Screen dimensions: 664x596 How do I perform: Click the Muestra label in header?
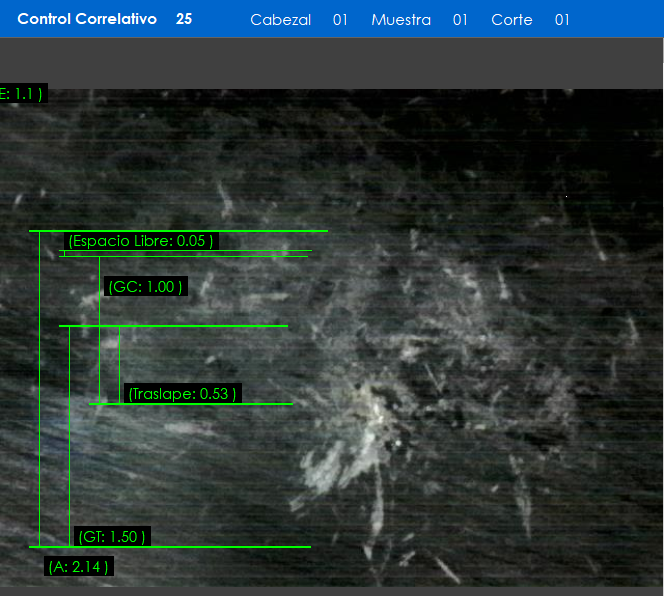pyautogui.click(x=400, y=20)
